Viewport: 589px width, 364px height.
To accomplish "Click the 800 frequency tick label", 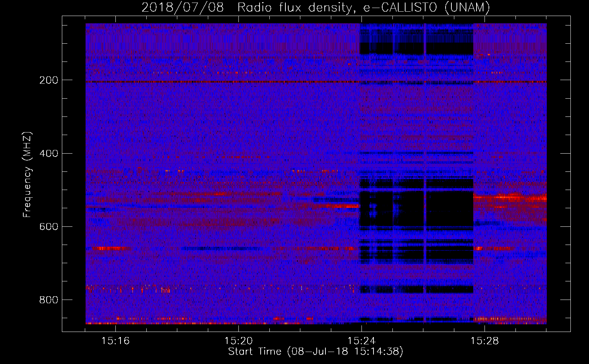I will tap(48, 300).
